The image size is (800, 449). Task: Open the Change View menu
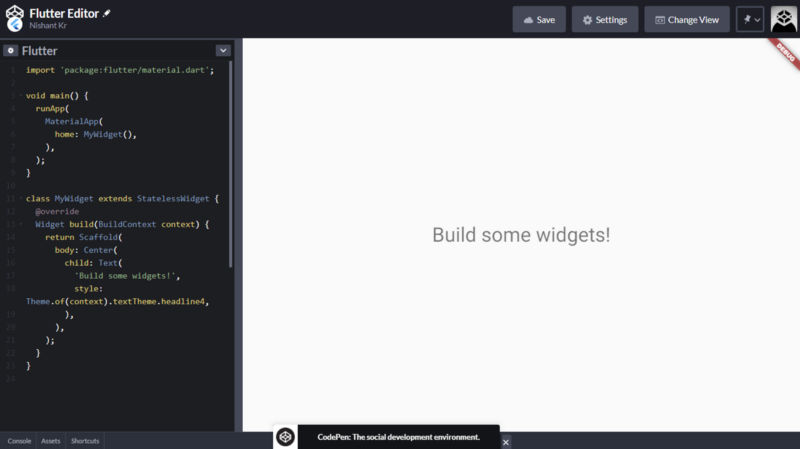click(x=687, y=19)
